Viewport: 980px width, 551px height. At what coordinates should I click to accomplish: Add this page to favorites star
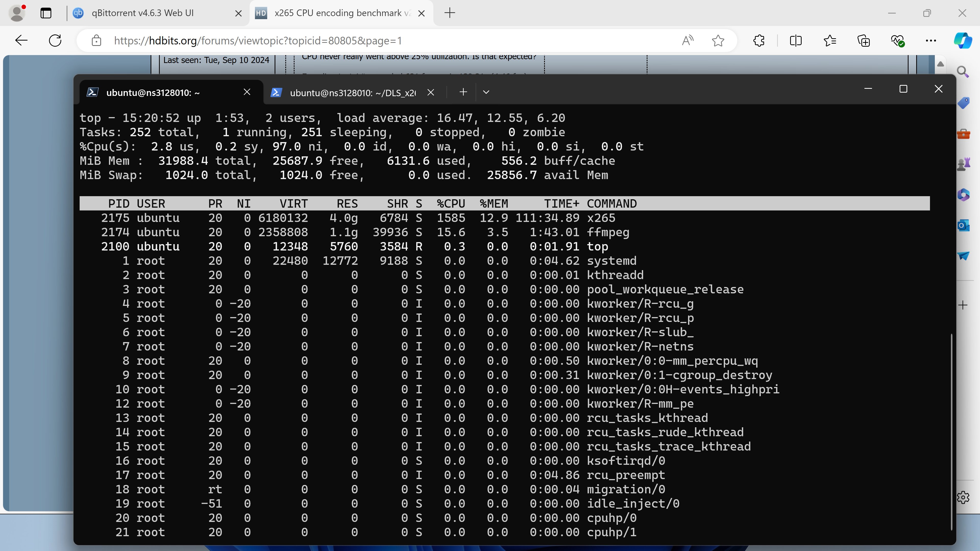(x=718, y=40)
